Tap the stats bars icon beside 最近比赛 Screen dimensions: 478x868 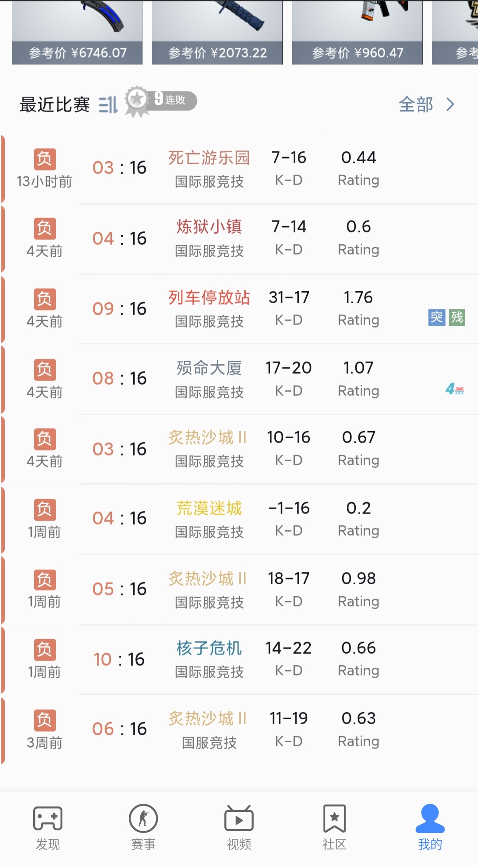click(108, 105)
